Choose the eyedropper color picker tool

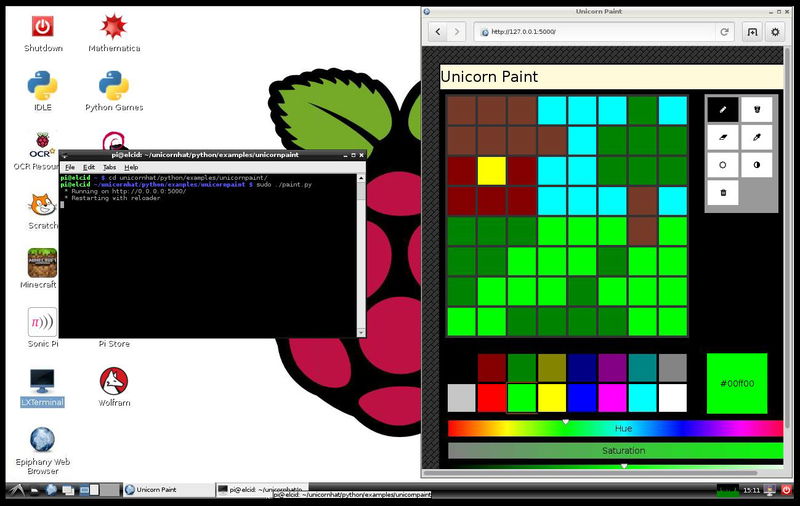757,137
